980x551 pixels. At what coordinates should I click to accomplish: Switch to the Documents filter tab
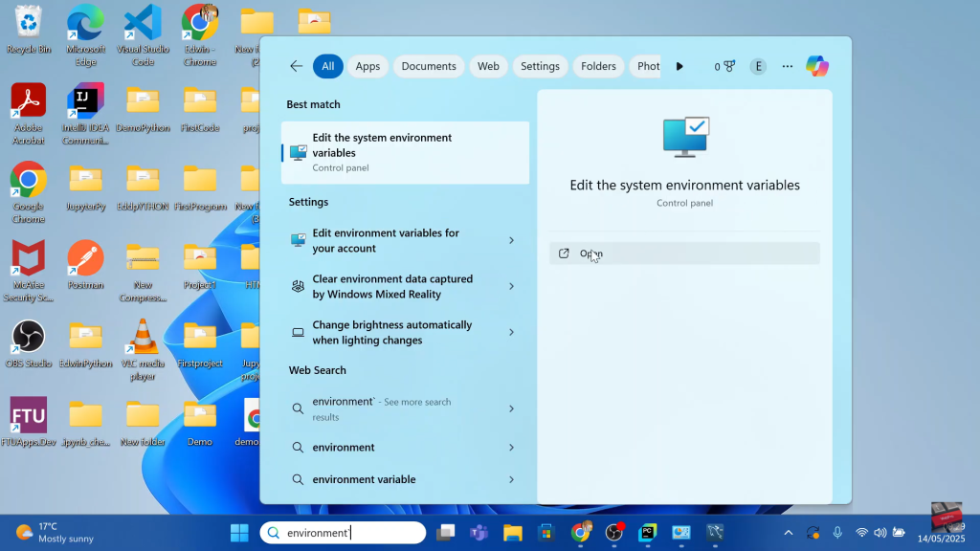coord(429,66)
